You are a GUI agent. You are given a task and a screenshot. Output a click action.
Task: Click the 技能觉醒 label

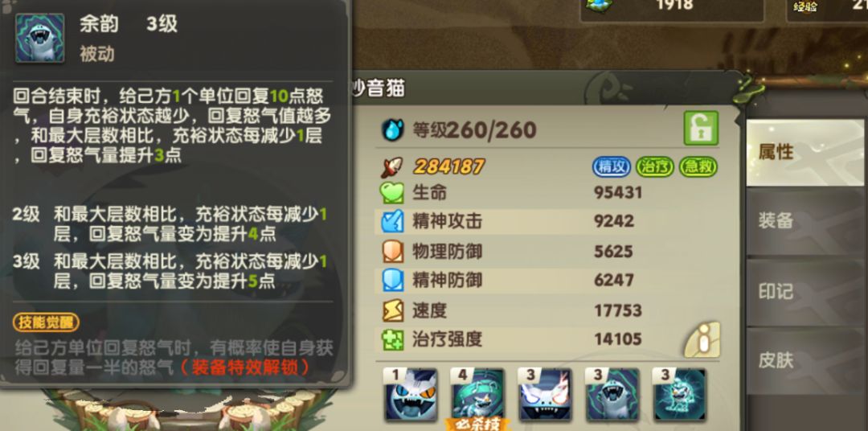[x=46, y=322]
